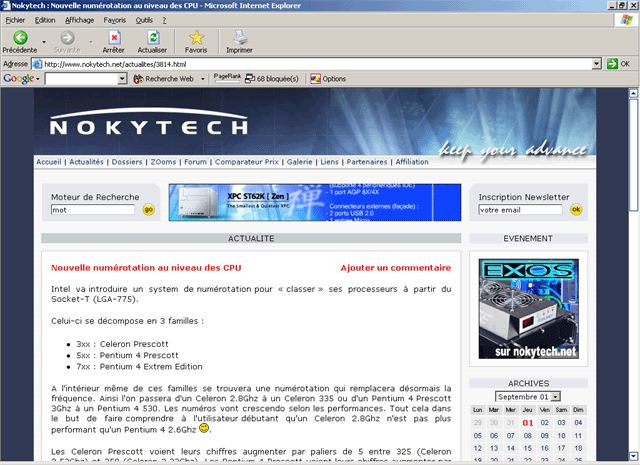Screen dimensions: 640x465
Task: Open the Suivante history dropdown arrow
Action: (x=91, y=42)
